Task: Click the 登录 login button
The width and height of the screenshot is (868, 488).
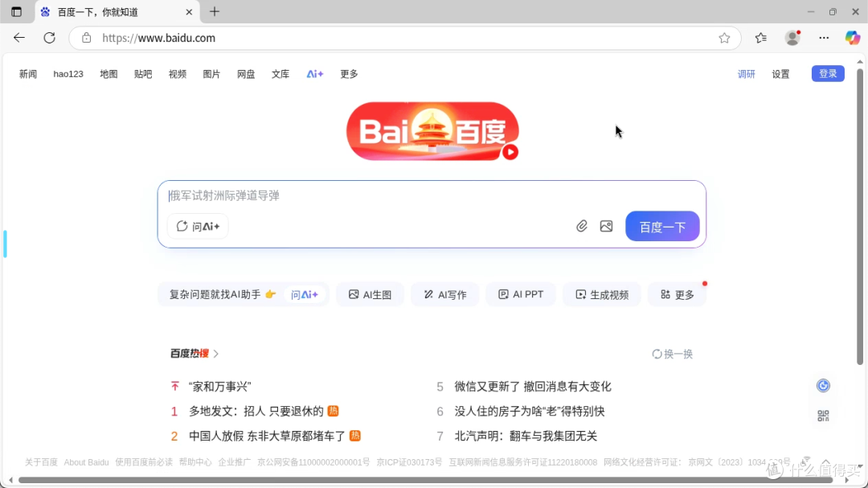Action: pyautogui.click(x=828, y=73)
